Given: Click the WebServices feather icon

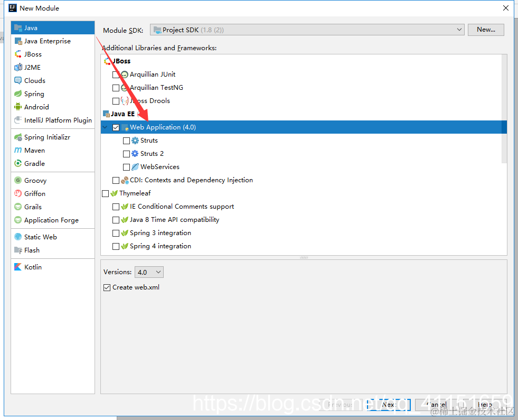Looking at the screenshot, I should [135, 167].
